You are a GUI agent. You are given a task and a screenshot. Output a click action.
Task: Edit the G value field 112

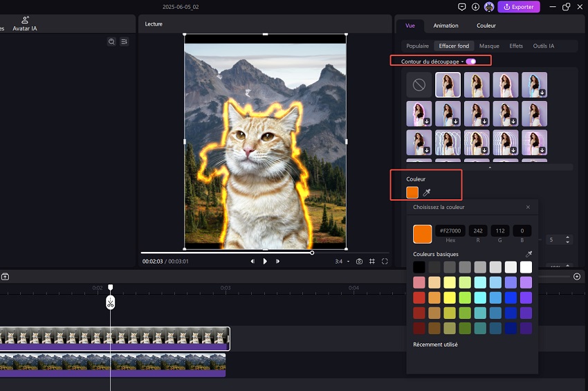tap(500, 230)
